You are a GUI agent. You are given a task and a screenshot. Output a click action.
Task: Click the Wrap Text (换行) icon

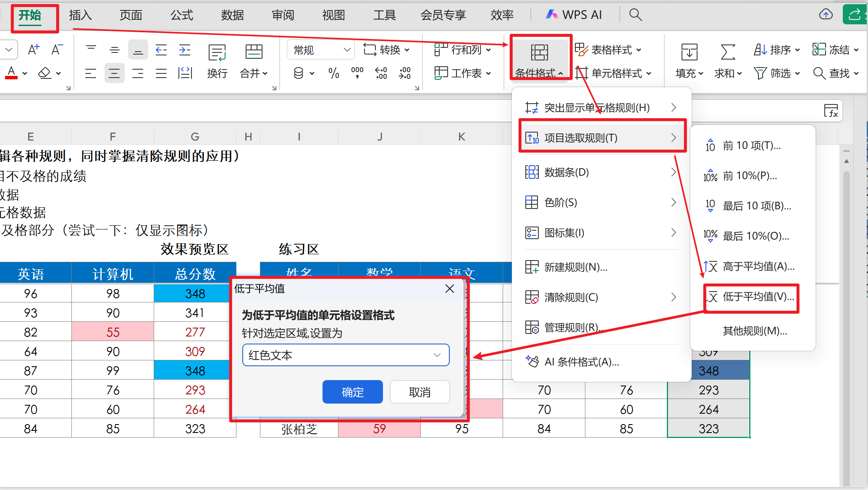[x=217, y=53]
